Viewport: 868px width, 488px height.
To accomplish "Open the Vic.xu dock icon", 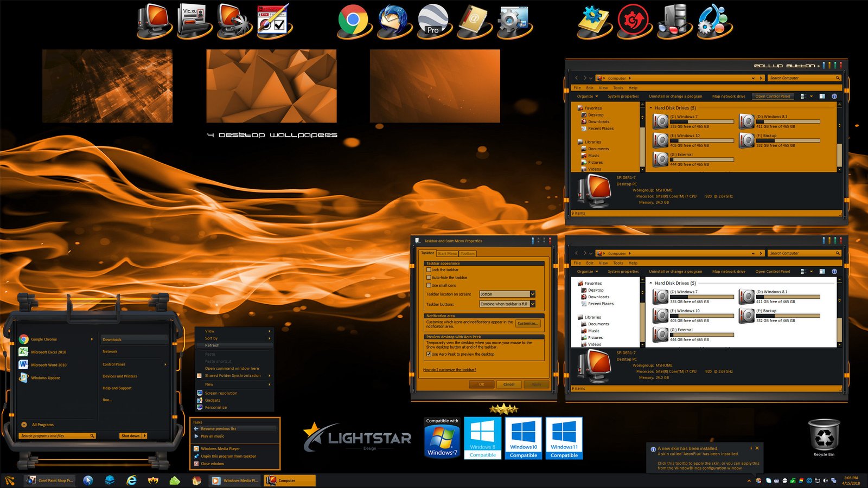I will 193,21.
